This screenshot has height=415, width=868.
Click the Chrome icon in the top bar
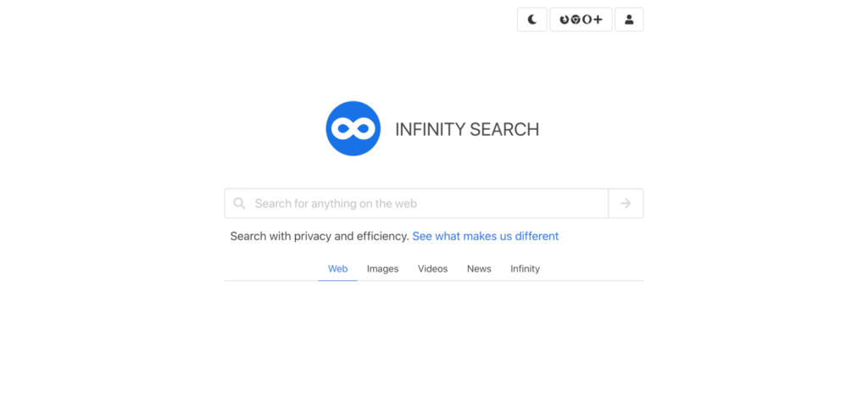[x=576, y=20]
